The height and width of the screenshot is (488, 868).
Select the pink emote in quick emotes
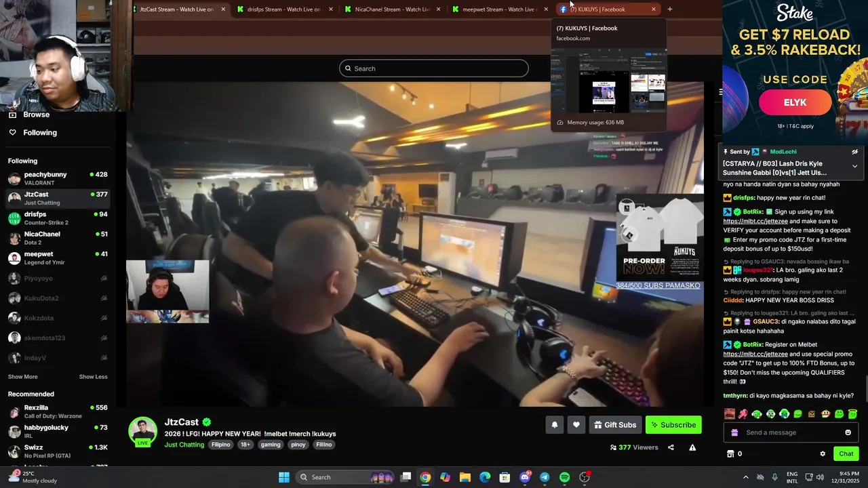743,413
